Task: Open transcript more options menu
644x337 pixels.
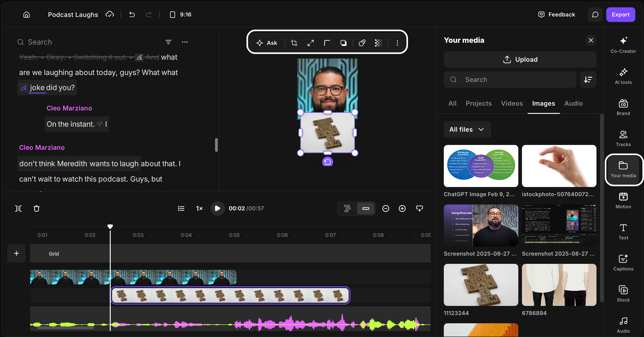Action: (185, 42)
